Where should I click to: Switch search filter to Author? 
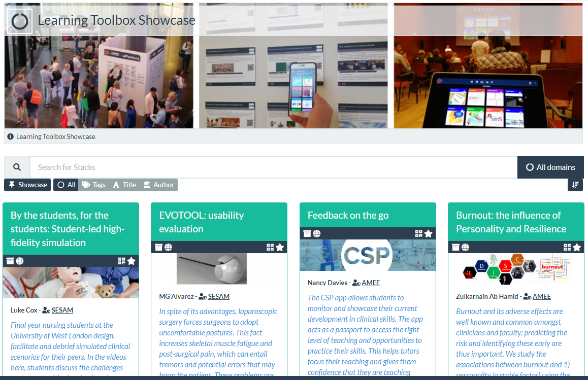click(158, 185)
